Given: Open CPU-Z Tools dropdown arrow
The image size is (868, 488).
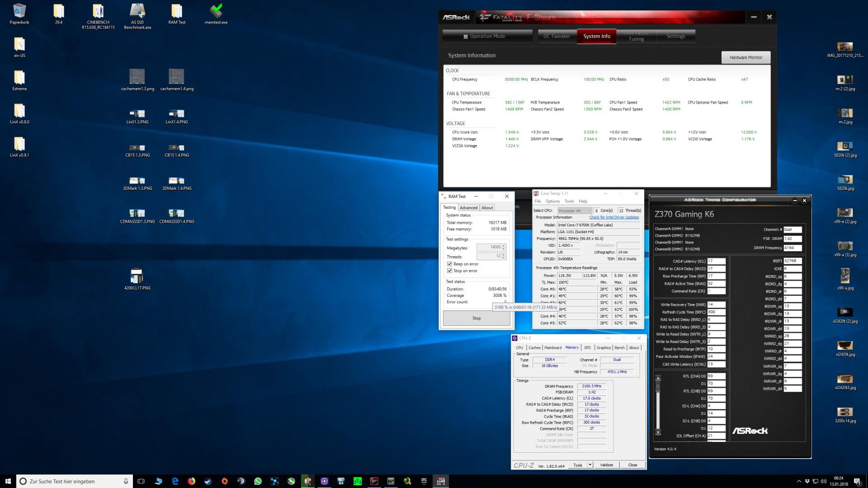Looking at the screenshot, I should tap(590, 465).
